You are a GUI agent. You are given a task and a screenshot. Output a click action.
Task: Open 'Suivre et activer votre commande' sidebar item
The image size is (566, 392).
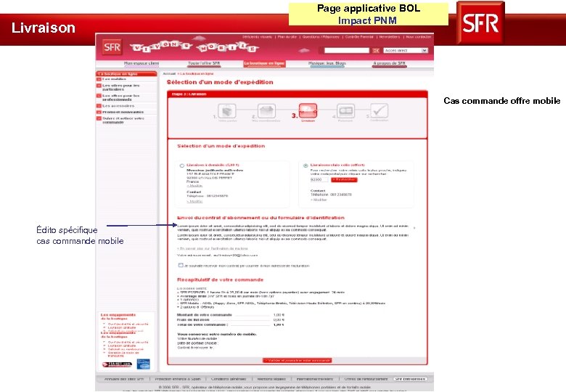coord(123,121)
